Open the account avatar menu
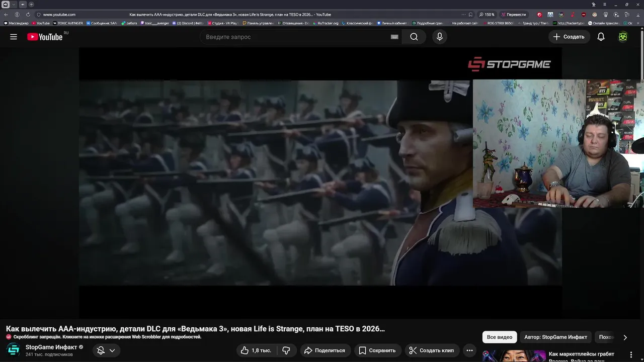The image size is (644, 362). coord(623,37)
